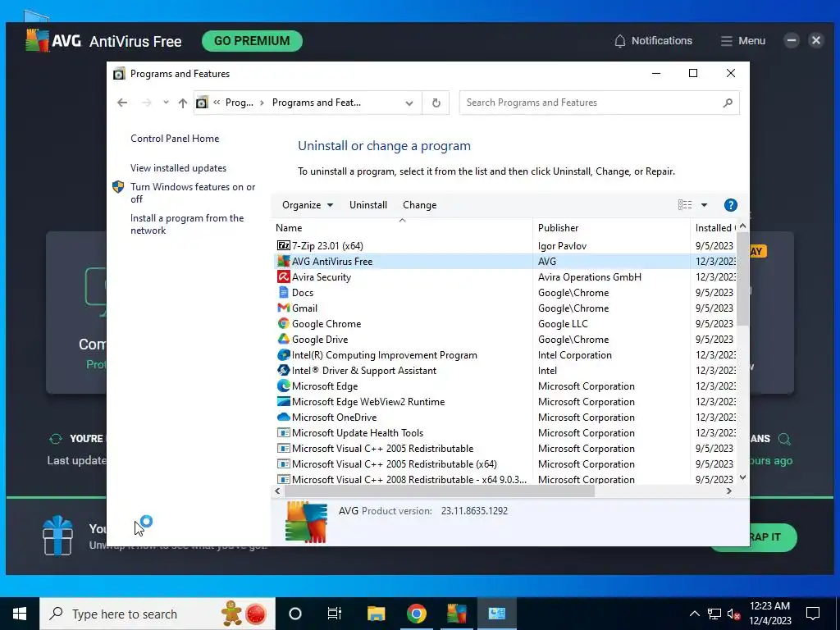Screen dimensions: 840x630
Task: Click the Change your view icon
Action: tap(685, 204)
